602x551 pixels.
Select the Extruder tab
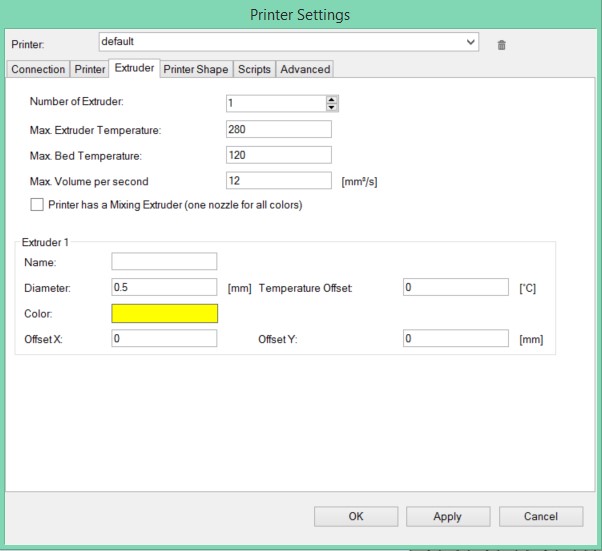coord(134,68)
